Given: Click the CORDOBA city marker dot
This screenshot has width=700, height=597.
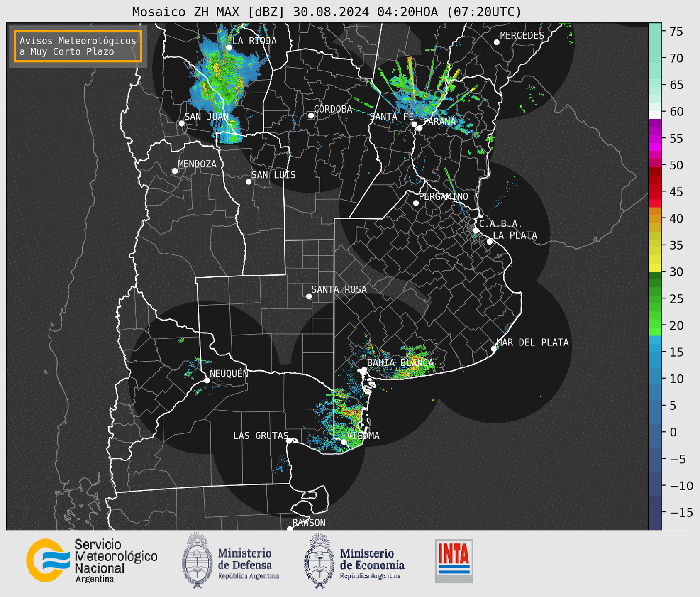Looking at the screenshot, I should tap(311, 115).
